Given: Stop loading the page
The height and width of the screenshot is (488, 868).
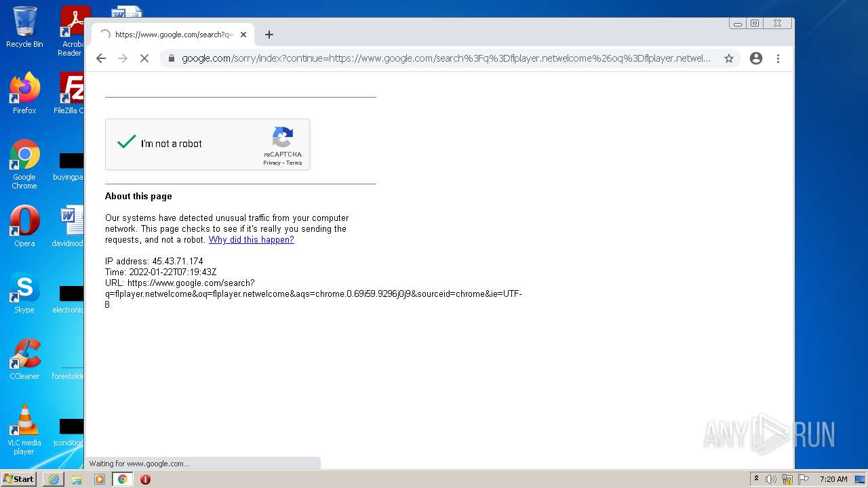Looking at the screenshot, I should click(144, 58).
